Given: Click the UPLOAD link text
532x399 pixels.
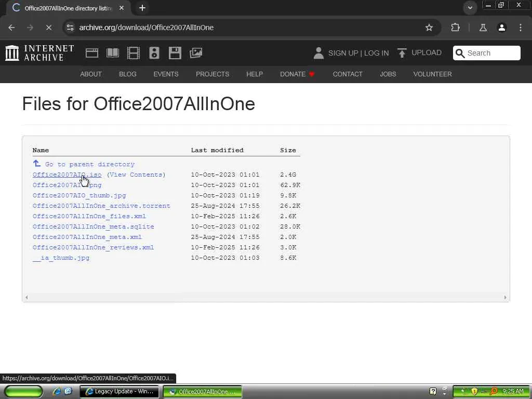Looking at the screenshot, I should point(427,52).
